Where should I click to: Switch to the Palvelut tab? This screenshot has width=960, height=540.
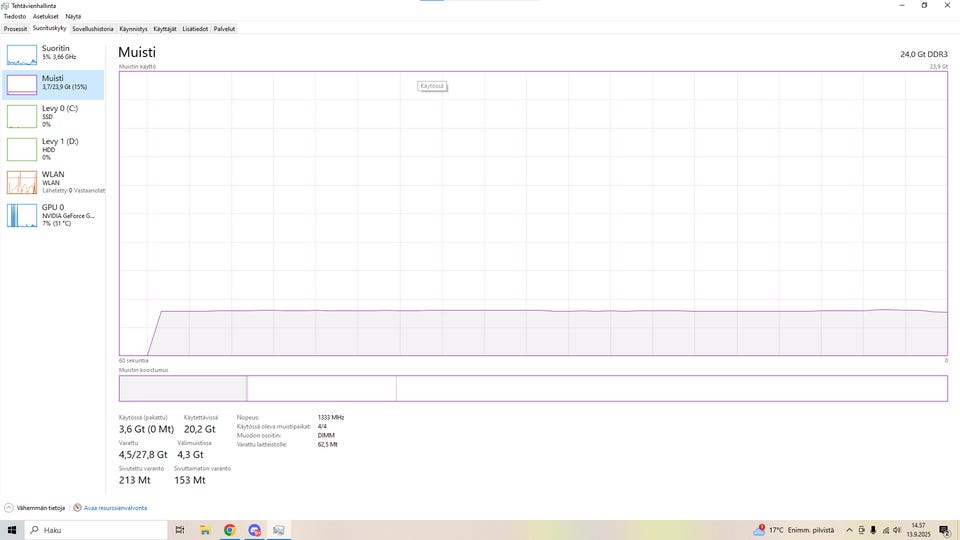224,29
